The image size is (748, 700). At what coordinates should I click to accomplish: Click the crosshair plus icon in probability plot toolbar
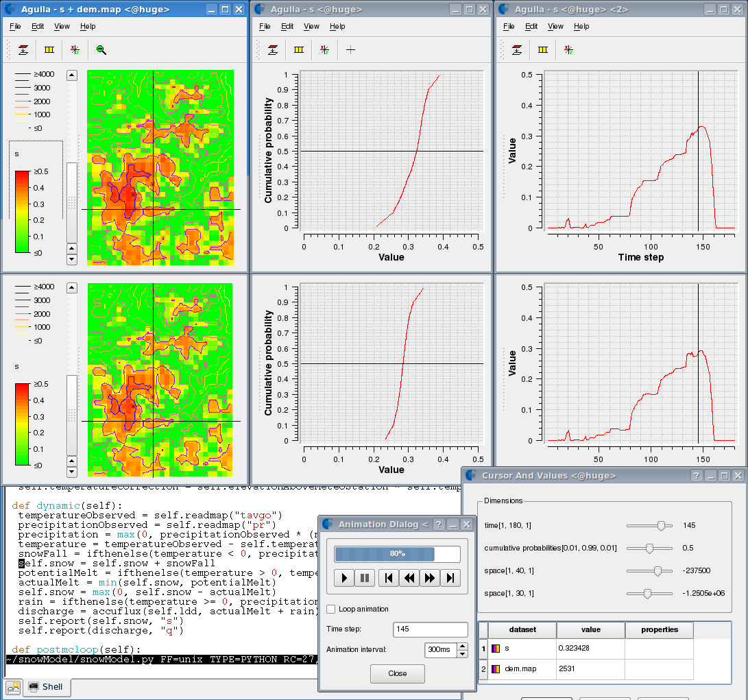tap(350, 49)
